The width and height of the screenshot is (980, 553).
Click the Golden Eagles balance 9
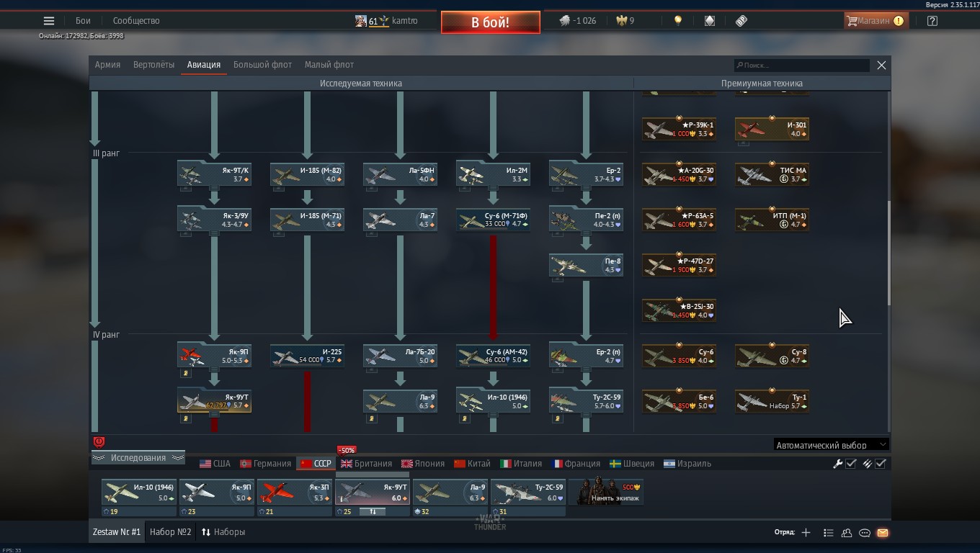[625, 21]
